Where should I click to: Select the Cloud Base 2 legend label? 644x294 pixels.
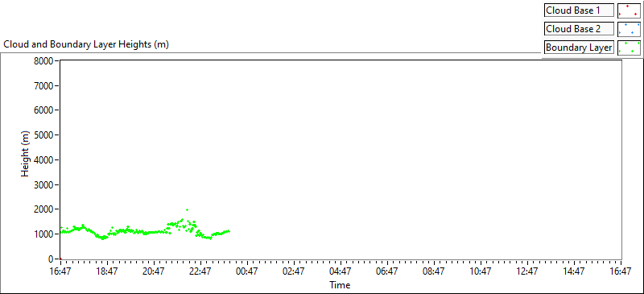click(579, 29)
